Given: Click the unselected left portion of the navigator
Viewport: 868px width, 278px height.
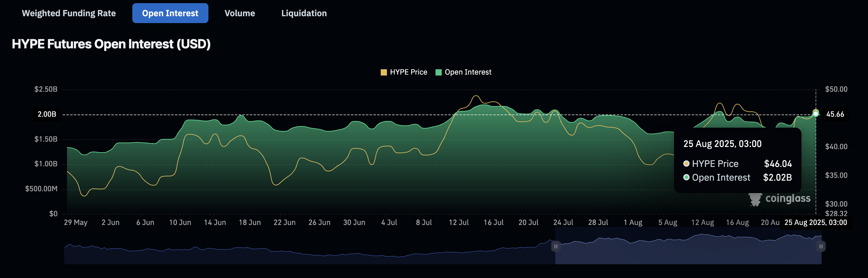Looking at the screenshot, I should 303,253.
